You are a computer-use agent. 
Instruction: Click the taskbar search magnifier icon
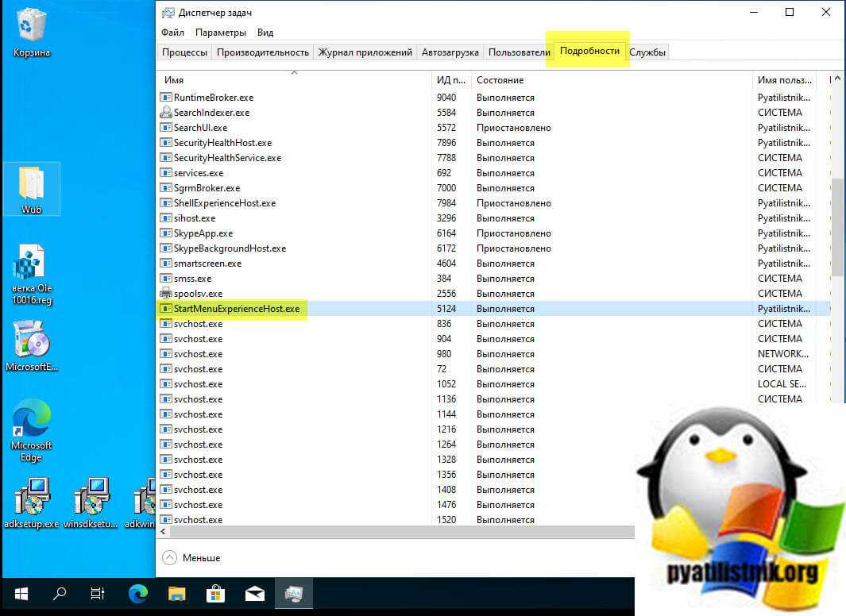tap(60, 594)
